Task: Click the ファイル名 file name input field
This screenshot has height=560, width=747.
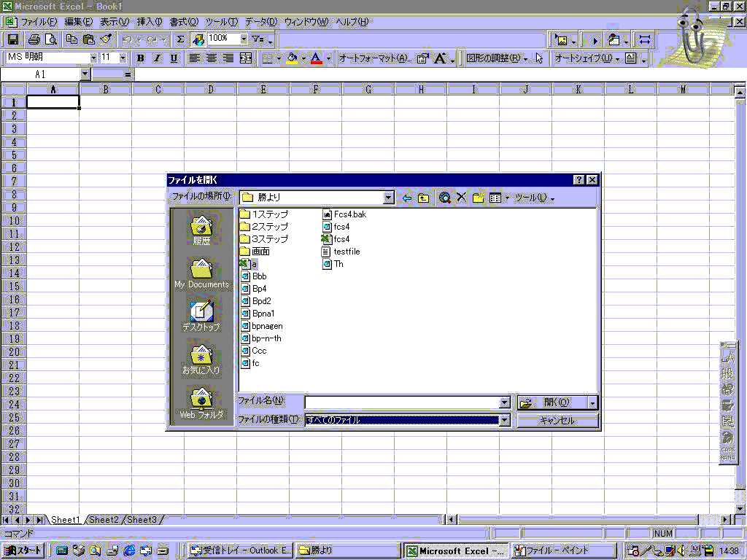Action: pos(402,402)
